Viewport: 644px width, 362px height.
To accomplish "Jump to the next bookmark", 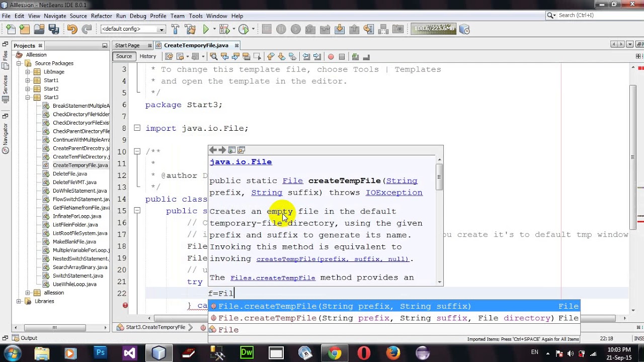I will coord(282,56).
